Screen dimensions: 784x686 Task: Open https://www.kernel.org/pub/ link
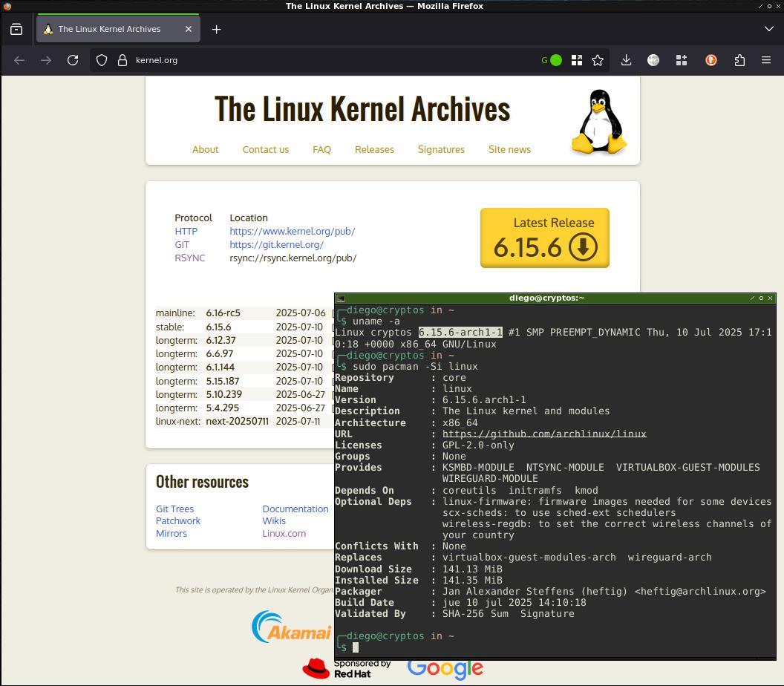click(292, 231)
